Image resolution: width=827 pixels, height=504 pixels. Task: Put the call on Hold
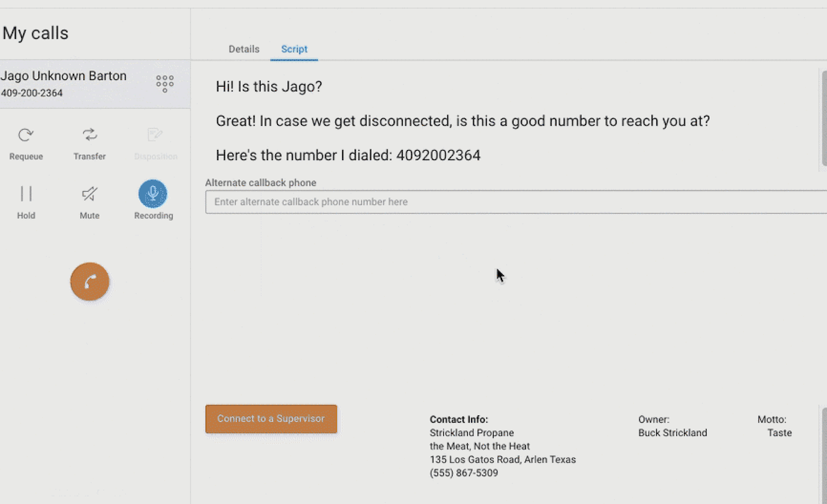click(26, 202)
